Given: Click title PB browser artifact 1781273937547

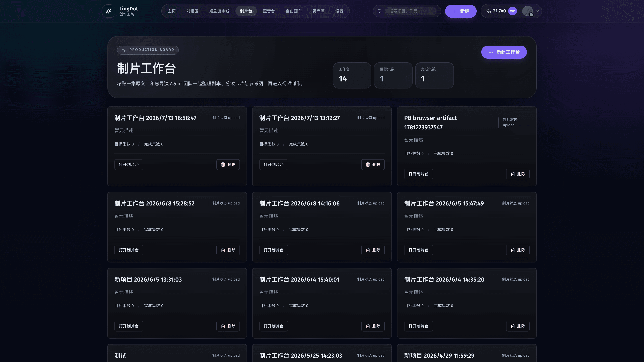Looking at the screenshot, I should click(x=430, y=123).
